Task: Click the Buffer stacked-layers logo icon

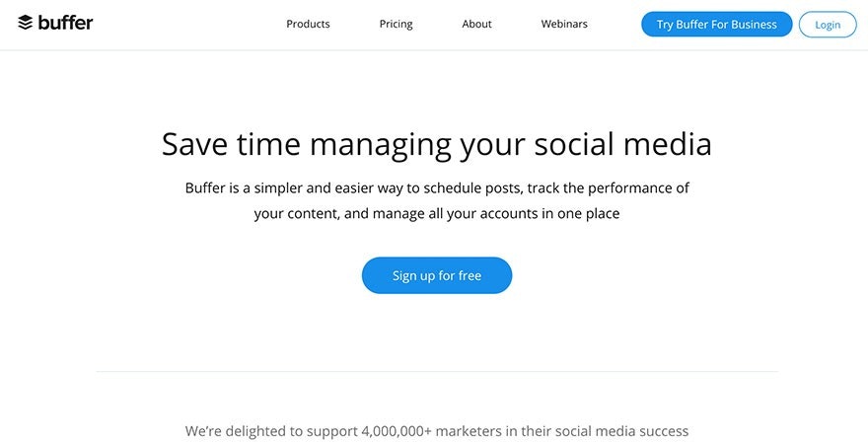Action: 26,23
